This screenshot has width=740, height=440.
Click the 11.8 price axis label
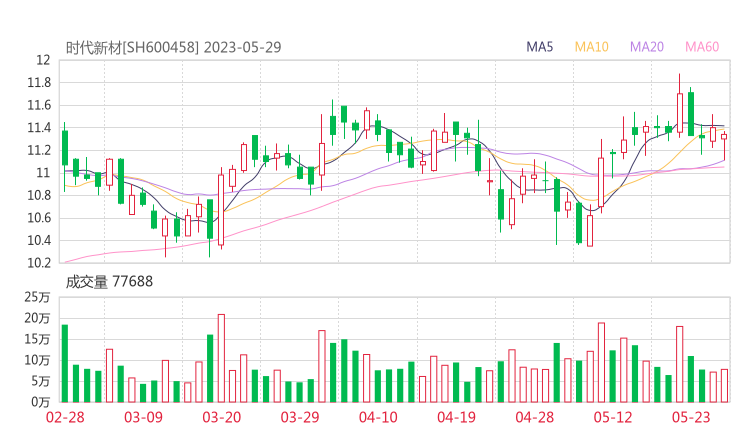coord(39,83)
